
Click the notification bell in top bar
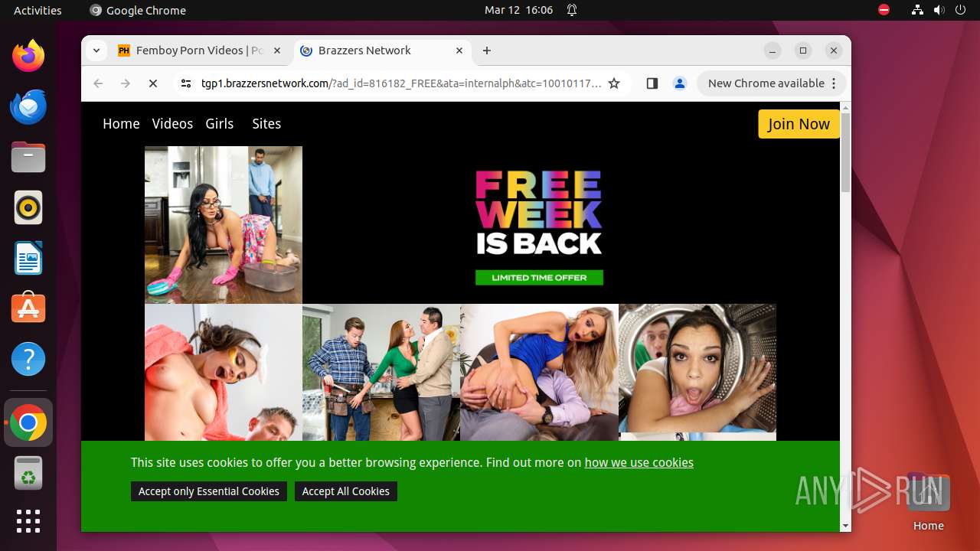pyautogui.click(x=572, y=11)
